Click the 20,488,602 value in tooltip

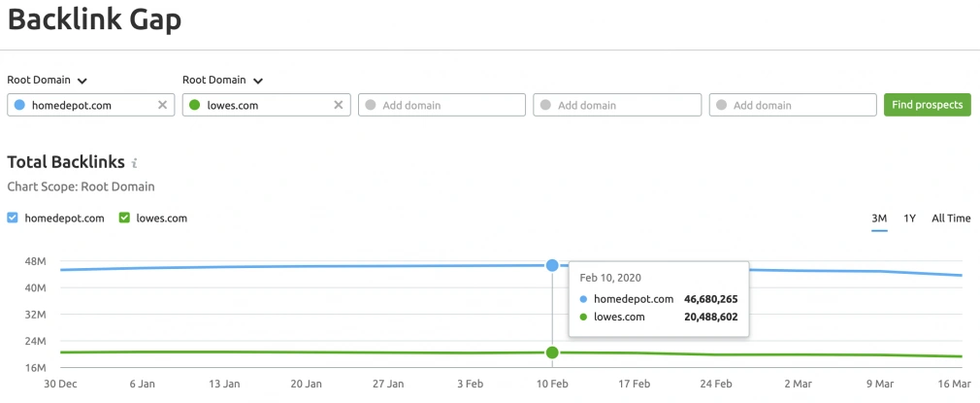tap(710, 318)
